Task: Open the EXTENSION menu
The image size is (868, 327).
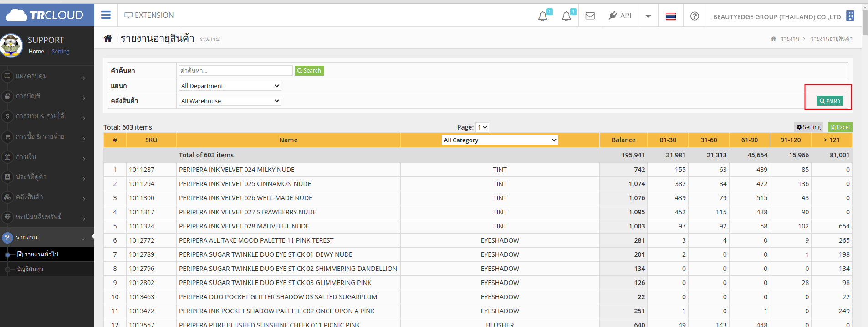Action: coord(149,15)
